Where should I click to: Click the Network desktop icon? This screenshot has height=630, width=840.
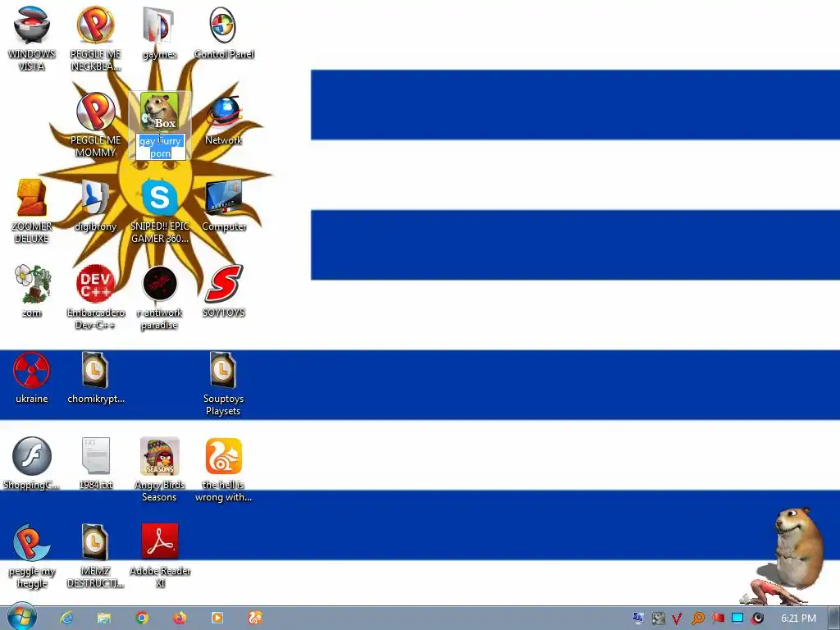223,120
